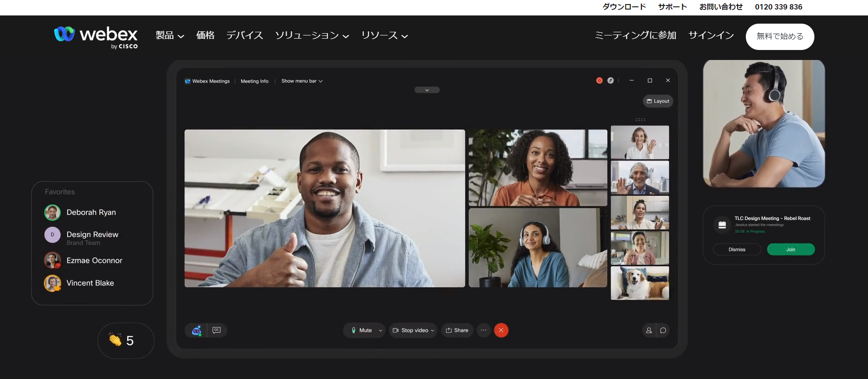
Task: Toggle closed captions CC icon
Action: (x=217, y=330)
